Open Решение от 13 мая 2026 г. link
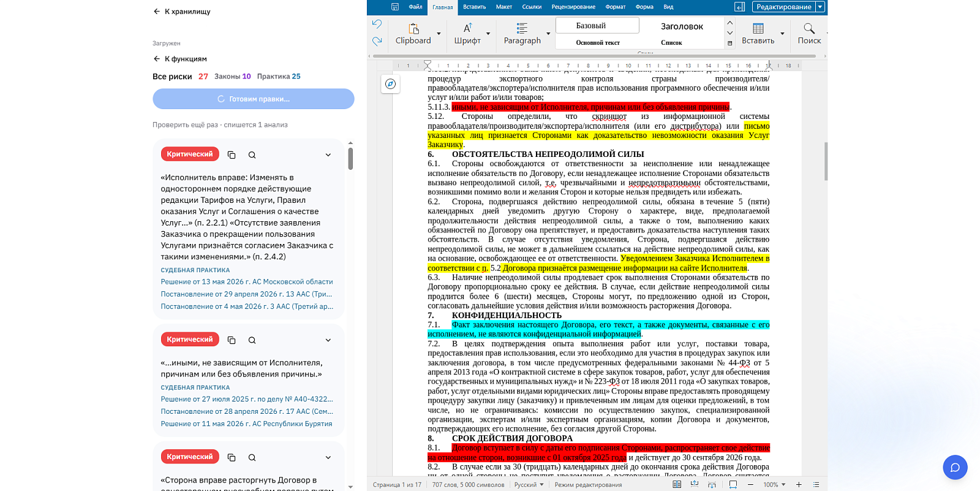This screenshot has width=980, height=491. pos(247,282)
